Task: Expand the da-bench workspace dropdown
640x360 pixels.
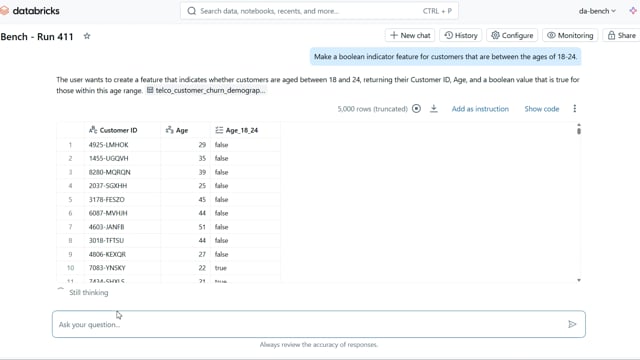Action: pyautogui.click(x=597, y=11)
